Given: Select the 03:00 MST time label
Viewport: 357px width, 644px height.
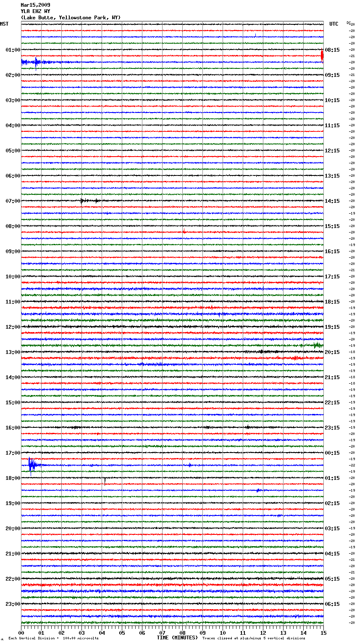Looking at the screenshot, I should (13, 100).
